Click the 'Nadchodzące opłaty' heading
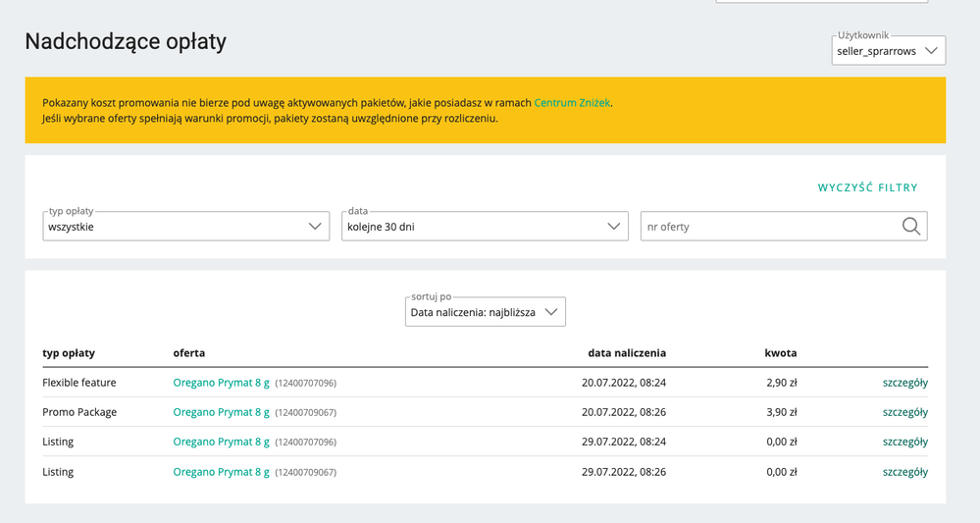Viewport: 980px width, 523px height. click(126, 42)
